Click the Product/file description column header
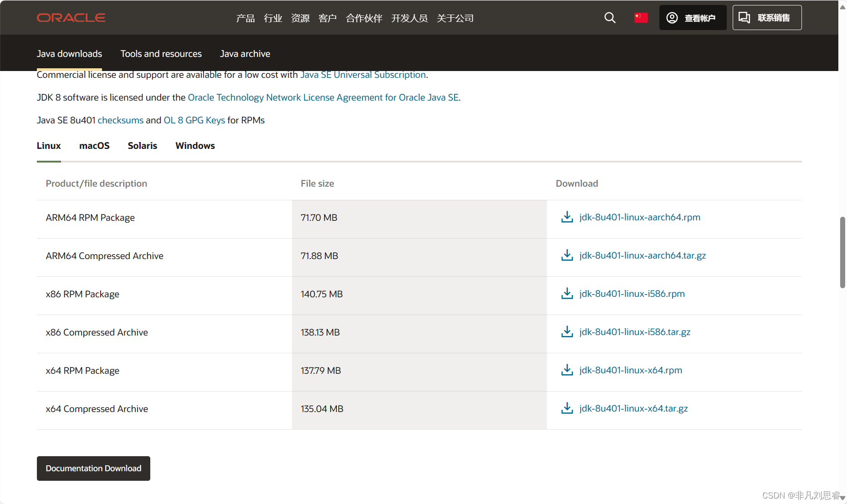This screenshot has height=504, width=847. (x=96, y=183)
